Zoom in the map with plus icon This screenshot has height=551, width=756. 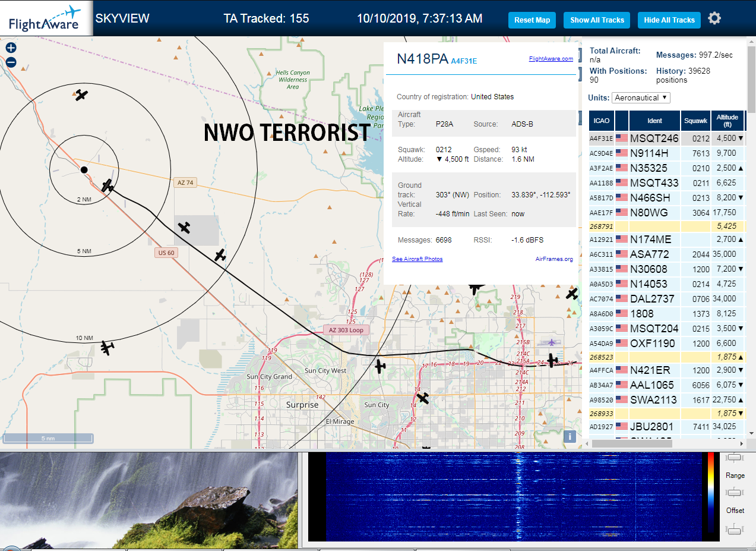tap(11, 48)
